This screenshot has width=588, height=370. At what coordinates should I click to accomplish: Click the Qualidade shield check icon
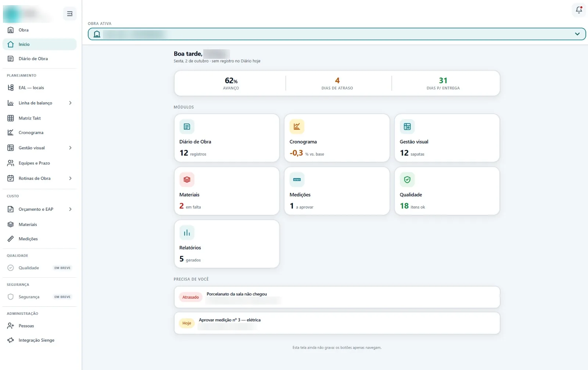(x=407, y=179)
